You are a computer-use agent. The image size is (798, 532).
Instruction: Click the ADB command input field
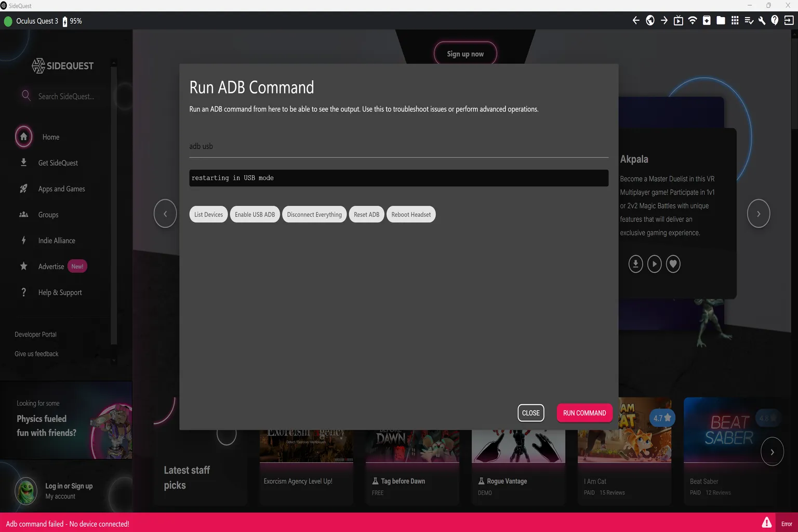pyautogui.click(x=398, y=147)
